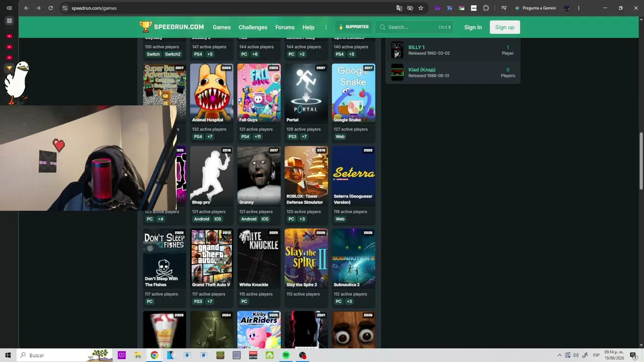Open the Help menu item
The width and height of the screenshot is (644, 362).
click(308, 27)
